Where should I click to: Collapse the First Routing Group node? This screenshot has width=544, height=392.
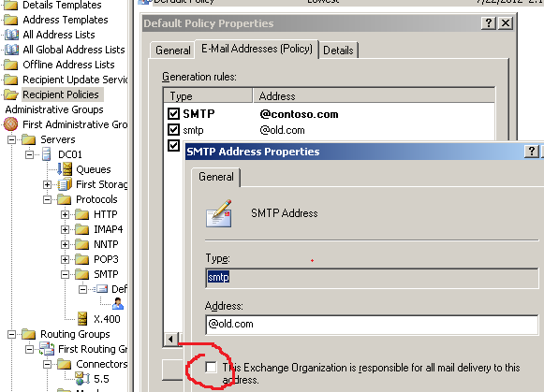coord(29,349)
